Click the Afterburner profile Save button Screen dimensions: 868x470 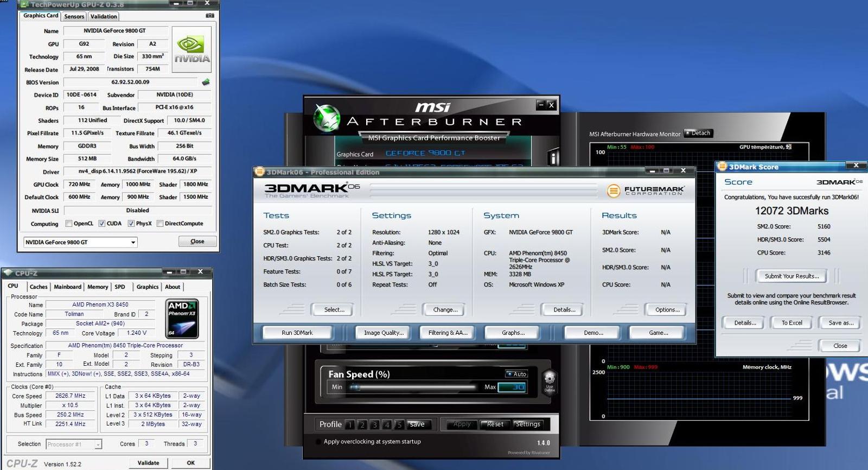(x=417, y=424)
